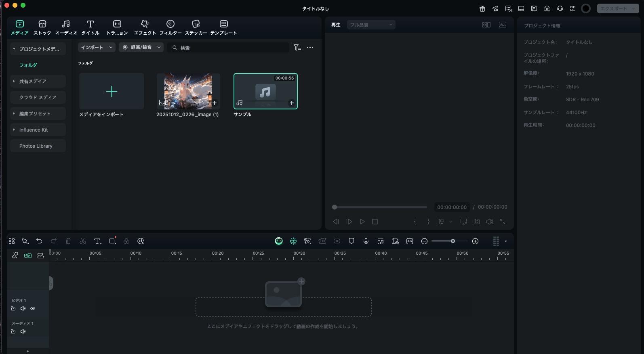Open the フル品質 playback quality dropdown
The image size is (644, 354).
pyautogui.click(x=371, y=25)
